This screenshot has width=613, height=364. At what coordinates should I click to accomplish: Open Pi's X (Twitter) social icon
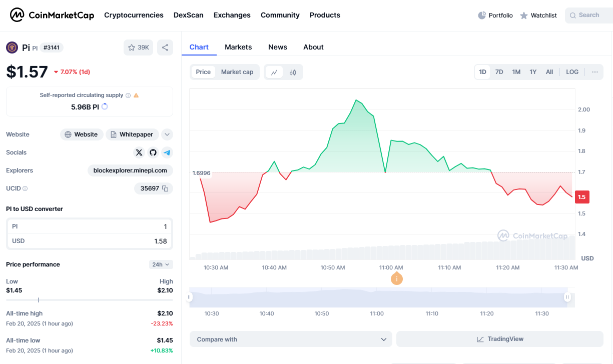coord(139,152)
